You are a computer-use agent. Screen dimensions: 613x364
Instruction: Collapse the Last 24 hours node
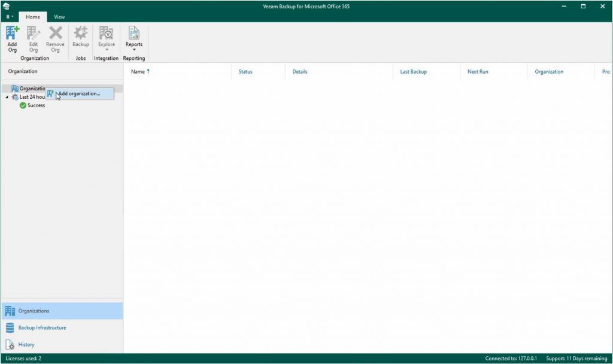7,97
